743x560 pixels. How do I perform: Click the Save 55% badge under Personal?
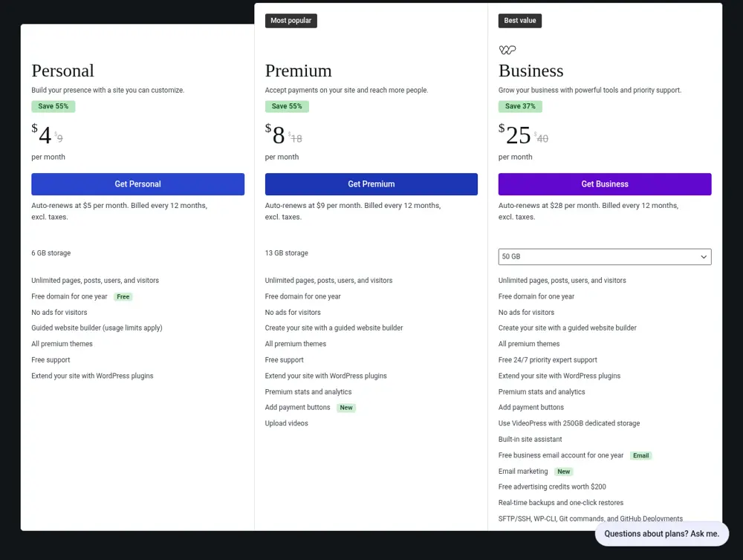pos(53,106)
